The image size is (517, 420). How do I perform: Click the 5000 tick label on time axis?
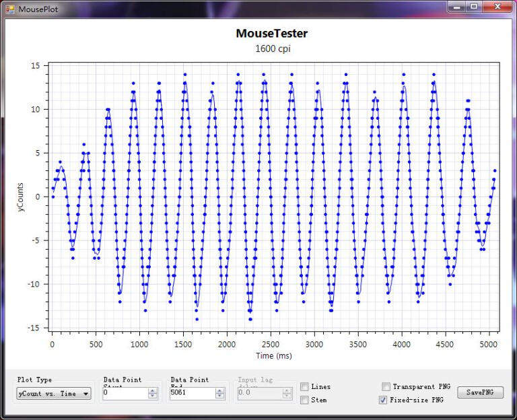[x=488, y=344]
